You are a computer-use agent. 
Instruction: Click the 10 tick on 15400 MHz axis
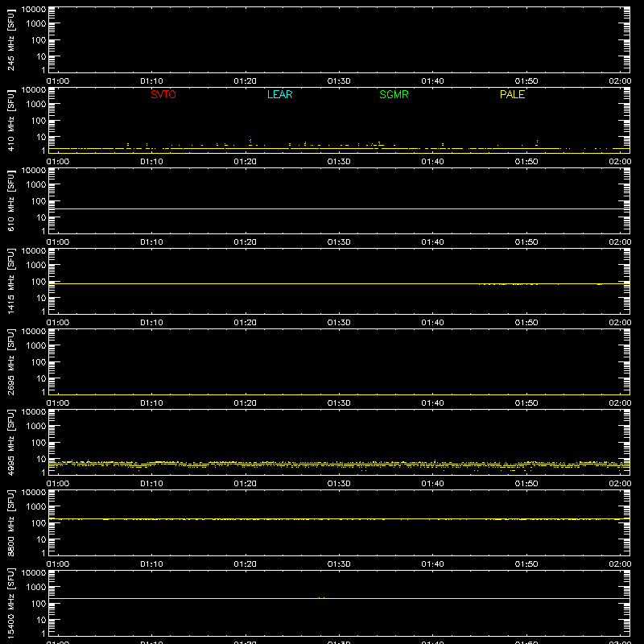(x=41, y=620)
